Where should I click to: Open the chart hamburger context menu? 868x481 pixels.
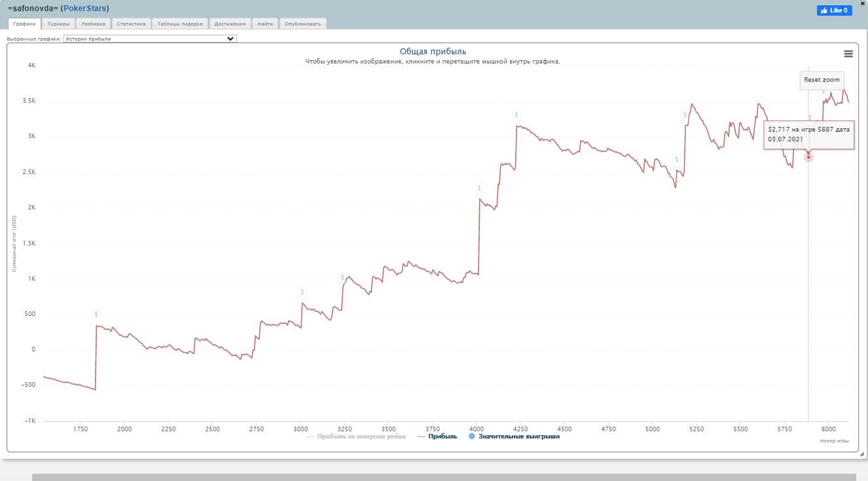click(848, 54)
